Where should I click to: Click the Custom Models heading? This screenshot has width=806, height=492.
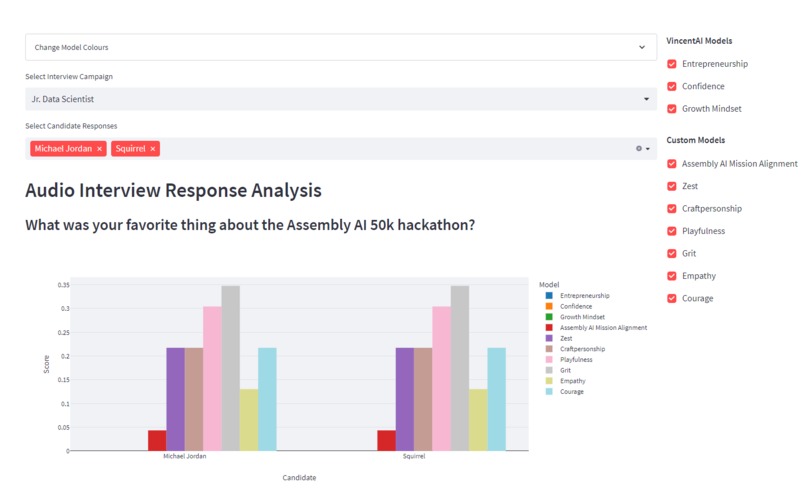coord(695,140)
